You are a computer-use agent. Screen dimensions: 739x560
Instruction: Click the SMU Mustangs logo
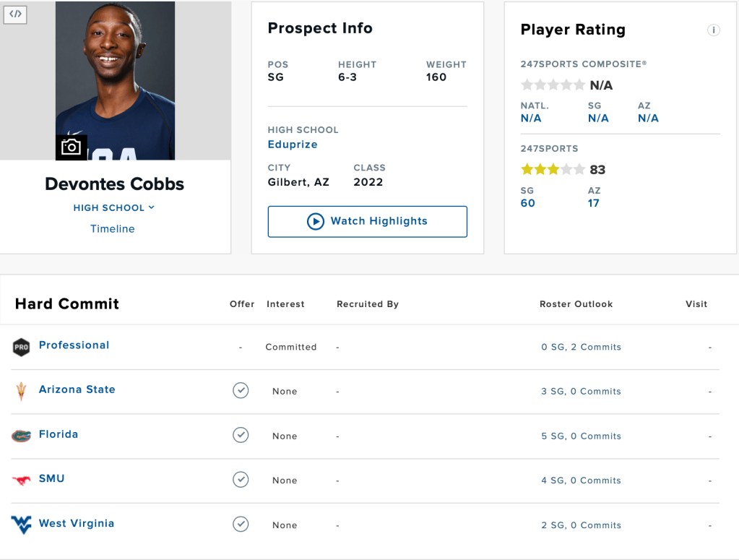pyautogui.click(x=22, y=480)
